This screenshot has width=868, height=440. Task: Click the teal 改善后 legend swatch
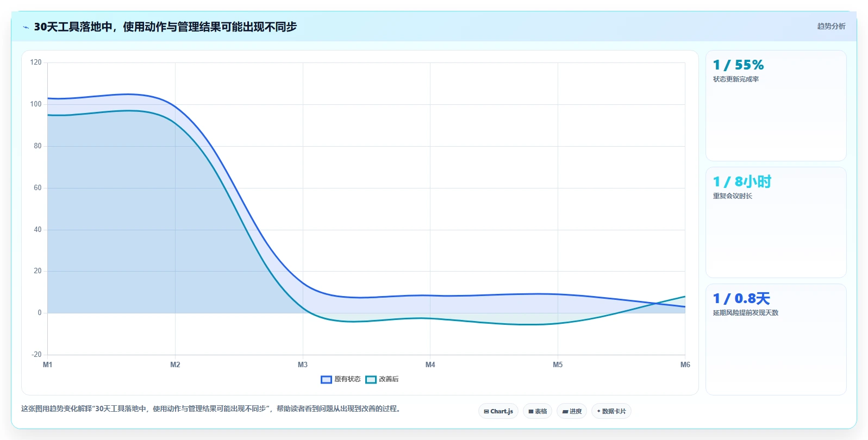[371, 380]
